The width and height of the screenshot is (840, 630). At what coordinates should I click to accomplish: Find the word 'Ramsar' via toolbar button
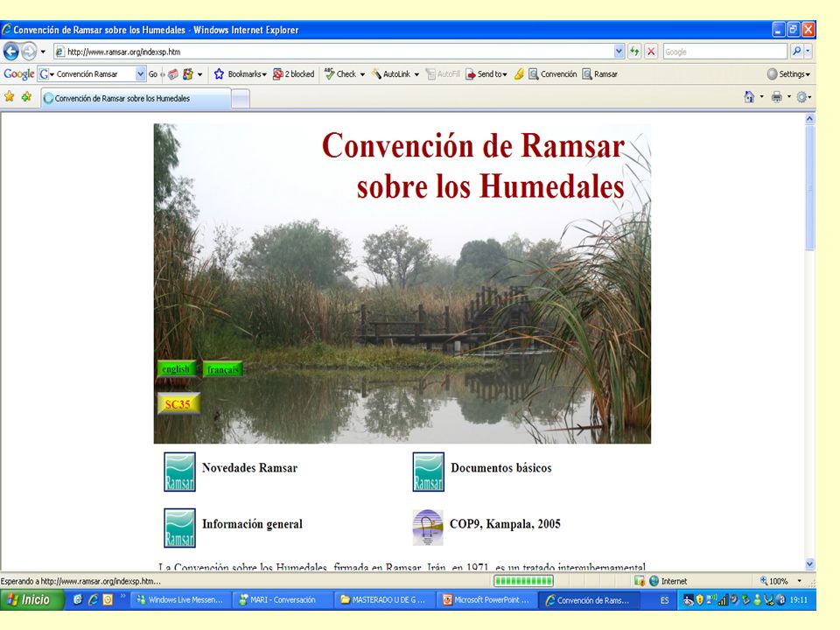point(600,73)
